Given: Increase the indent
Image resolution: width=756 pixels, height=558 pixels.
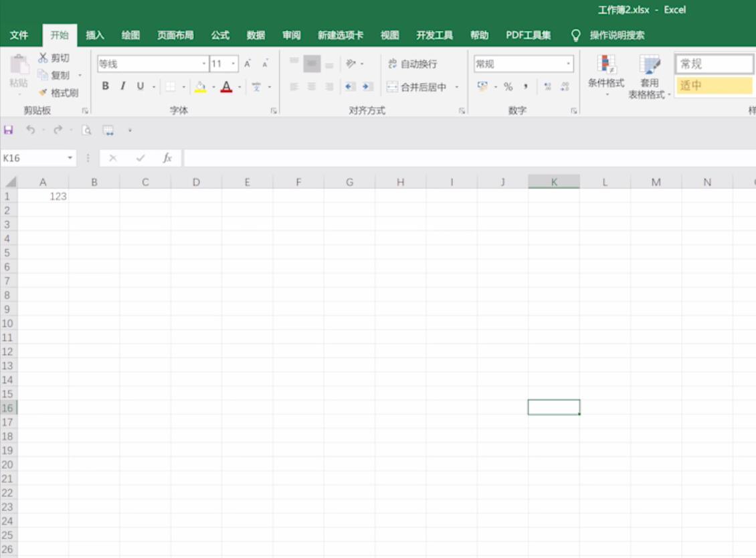Looking at the screenshot, I should 367,87.
